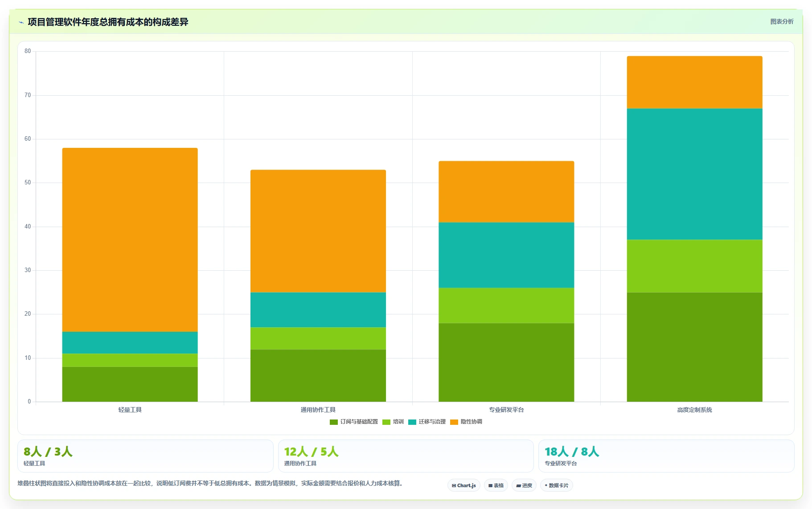Toggle the 订阅与基础配置 legend swatch
Image resolution: width=812 pixels, height=509 pixels.
pos(334,422)
